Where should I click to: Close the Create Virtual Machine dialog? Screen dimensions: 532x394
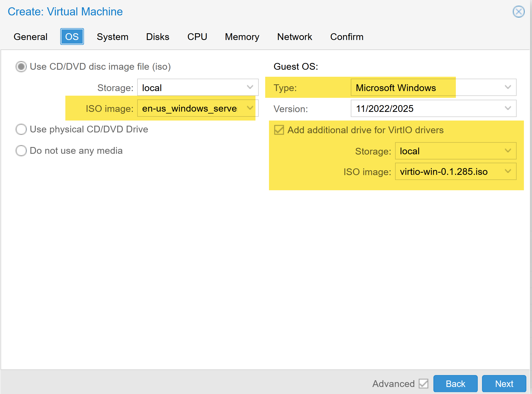(x=518, y=12)
